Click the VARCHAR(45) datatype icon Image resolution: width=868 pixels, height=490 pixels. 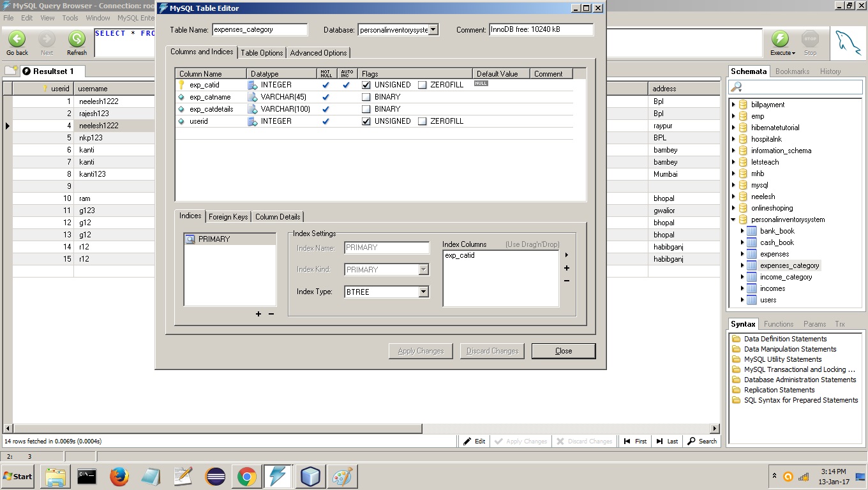pos(253,97)
